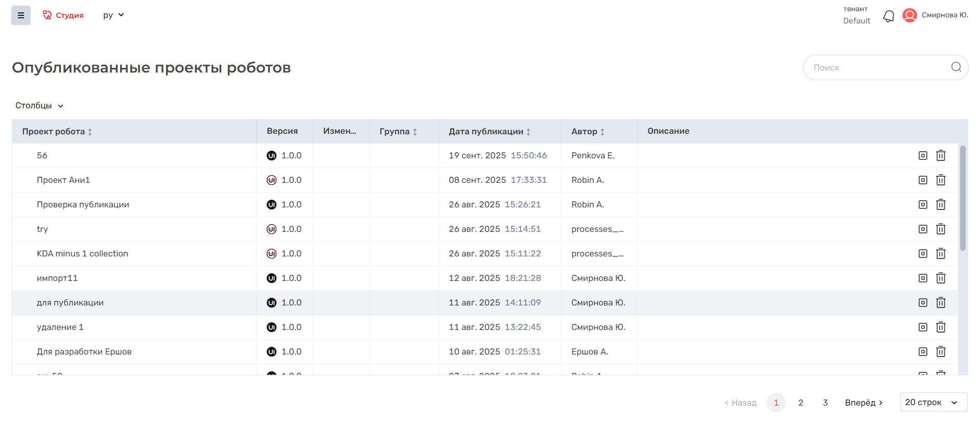Sort by Проект робота column

point(90,132)
